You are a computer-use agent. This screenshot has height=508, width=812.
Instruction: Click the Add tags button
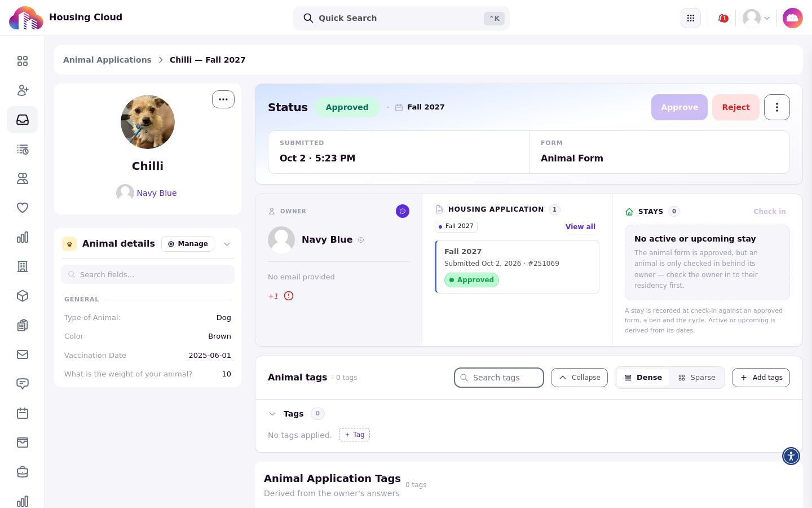[x=761, y=378]
